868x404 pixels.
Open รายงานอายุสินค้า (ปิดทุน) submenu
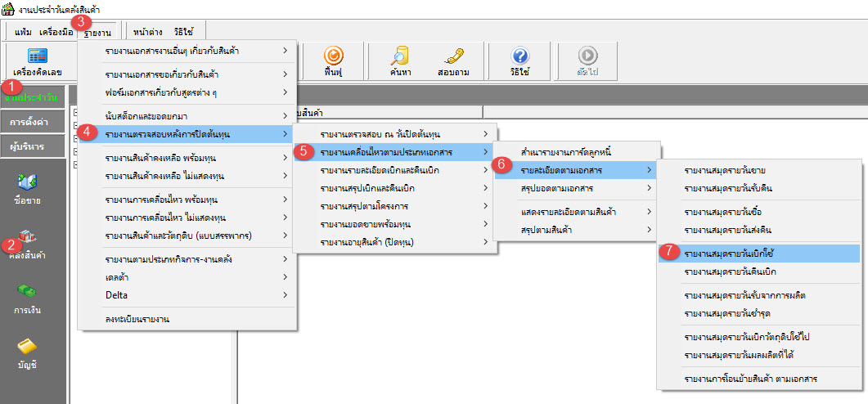pos(395,242)
